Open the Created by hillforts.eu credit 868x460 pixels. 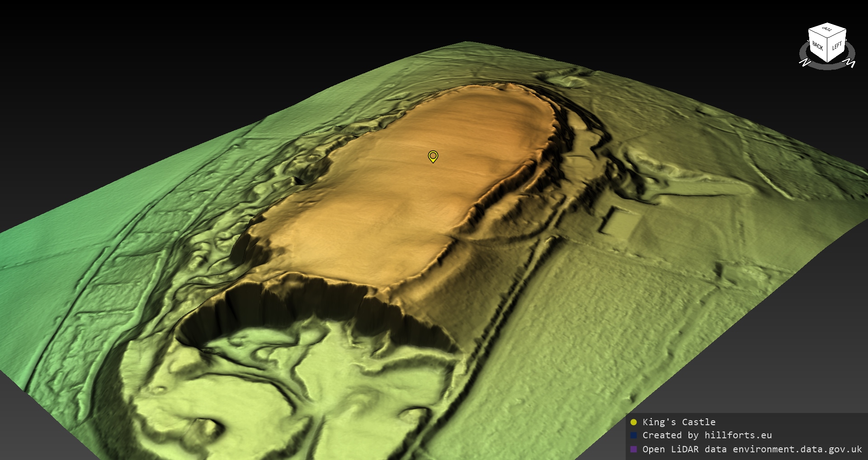coord(707,435)
